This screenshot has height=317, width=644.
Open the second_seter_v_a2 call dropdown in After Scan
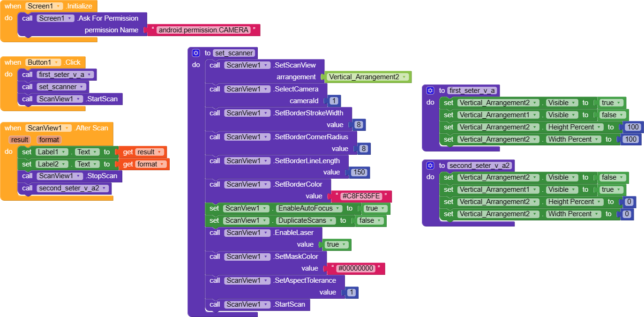point(73,188)
